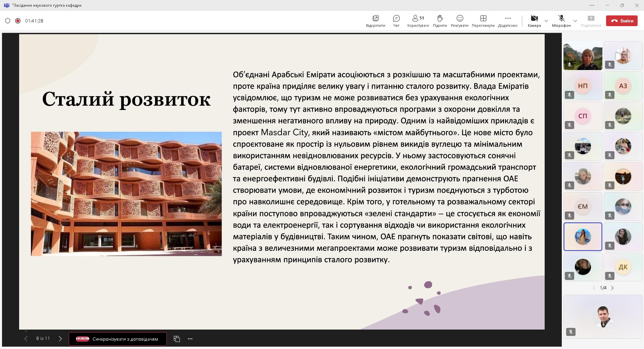Show the Користувачі participants list
Viewport: 644px width, 349px height.
(x=418, y=21)
